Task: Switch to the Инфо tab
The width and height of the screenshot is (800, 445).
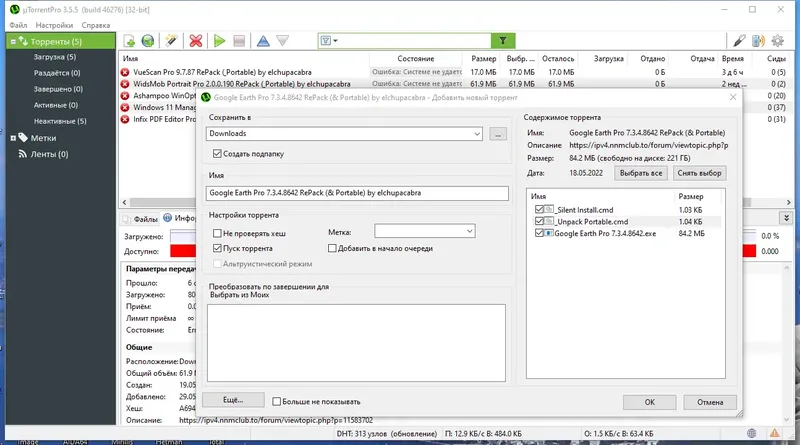Action: pos(179,218)
